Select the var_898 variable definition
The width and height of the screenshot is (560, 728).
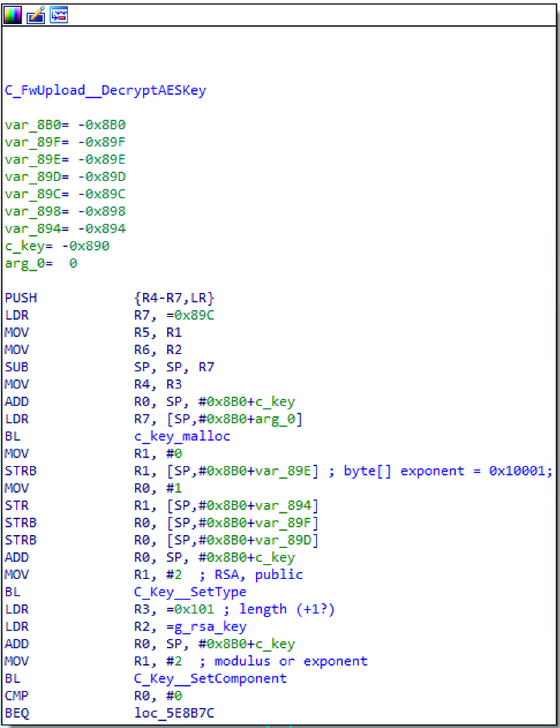pos(28,210)
